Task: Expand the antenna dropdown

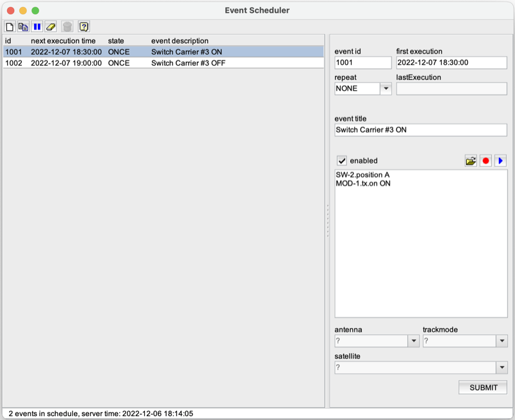Action: pos(415,341)
